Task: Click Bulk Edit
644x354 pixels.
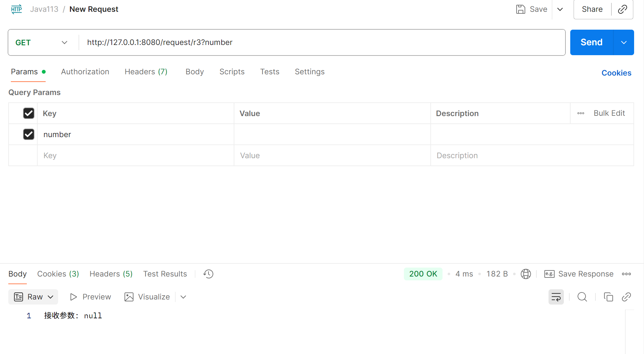Action: (609, 113)
